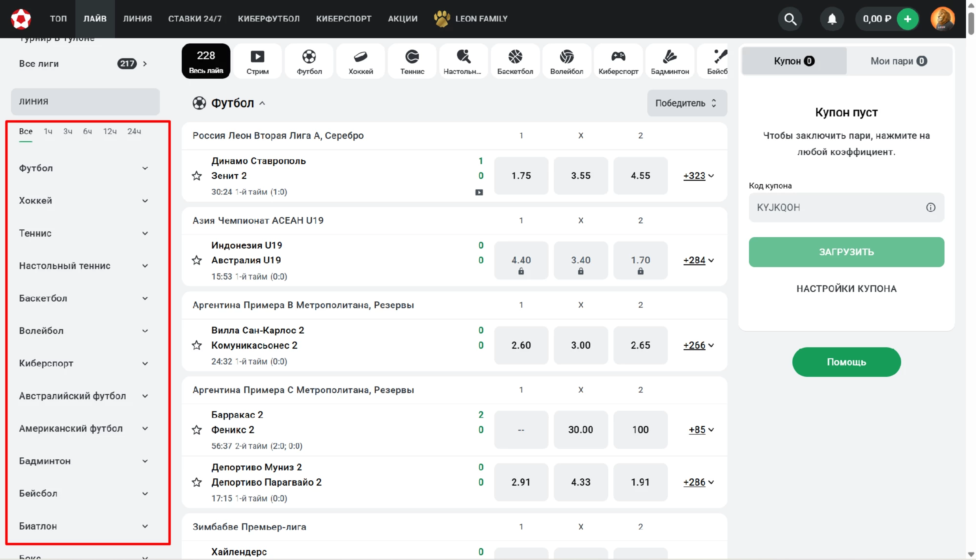Click the Помощь button

[x=846, y=362]
